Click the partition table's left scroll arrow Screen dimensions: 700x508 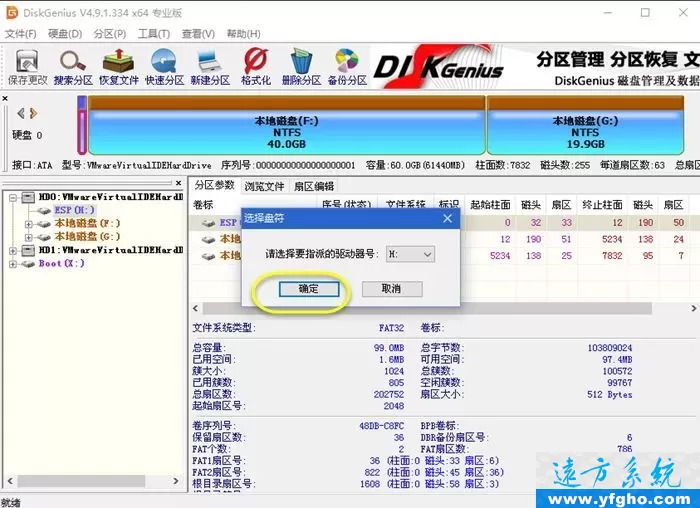[x=196, y=308]
